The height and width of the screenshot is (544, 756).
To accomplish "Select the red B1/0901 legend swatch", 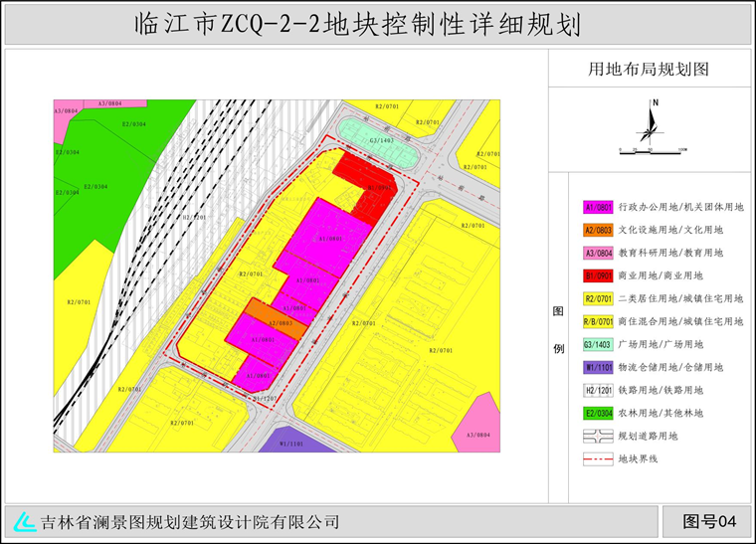I will (597, 275).
